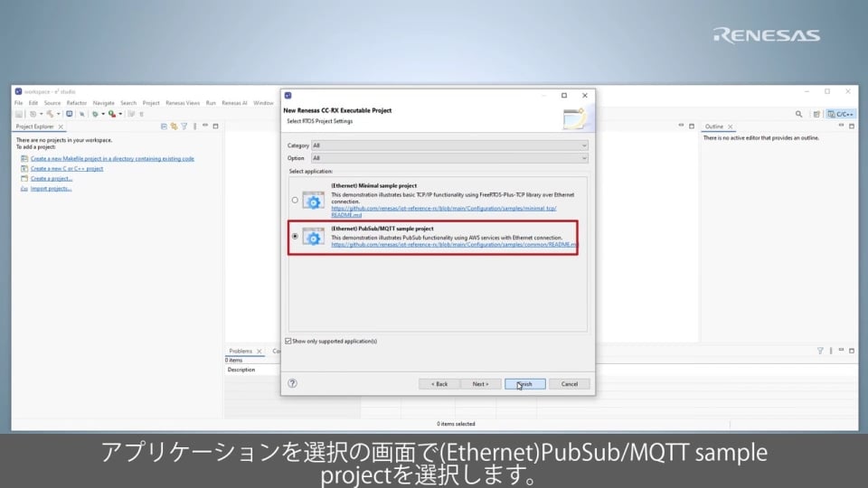Collapse all in Project Explorer

pos(164,127)
